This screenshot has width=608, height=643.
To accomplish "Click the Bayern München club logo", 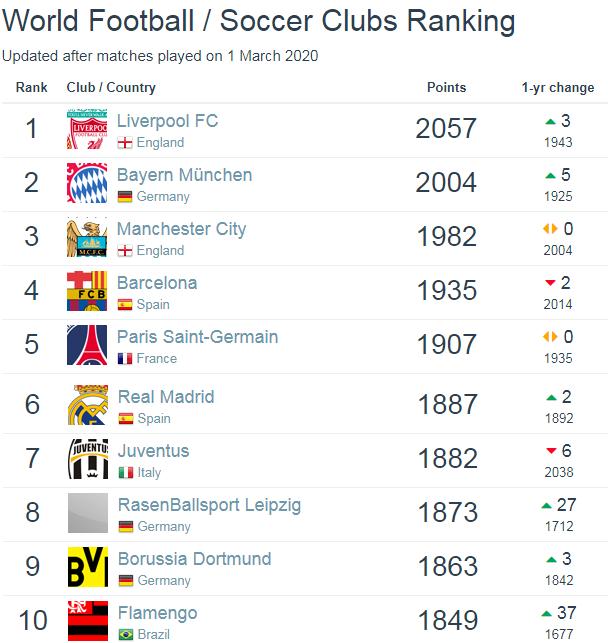I will 87,184.
